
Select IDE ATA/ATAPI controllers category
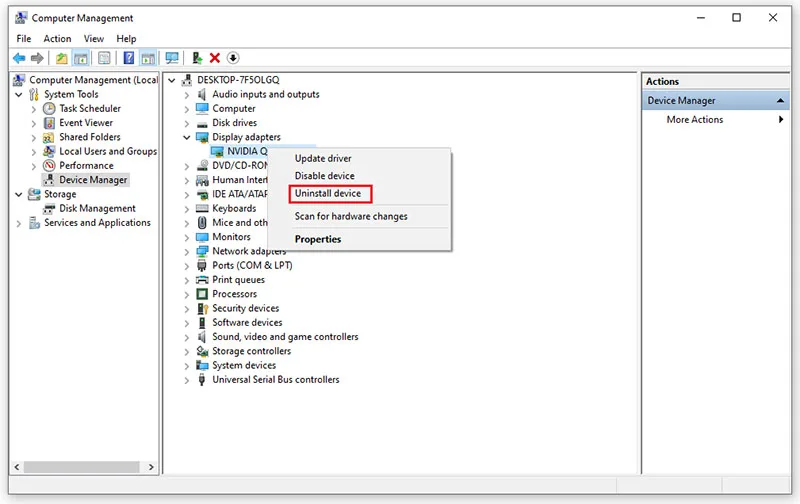(x=240, y=194)
